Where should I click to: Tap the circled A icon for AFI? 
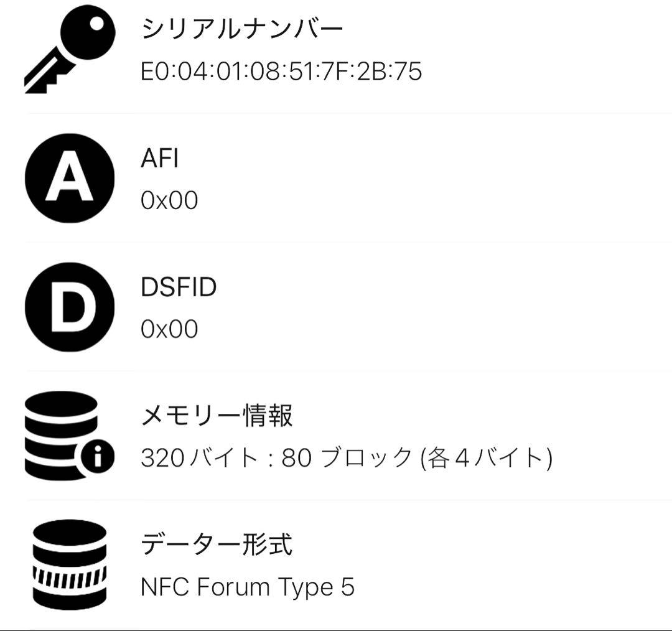[x=70, y=178]
